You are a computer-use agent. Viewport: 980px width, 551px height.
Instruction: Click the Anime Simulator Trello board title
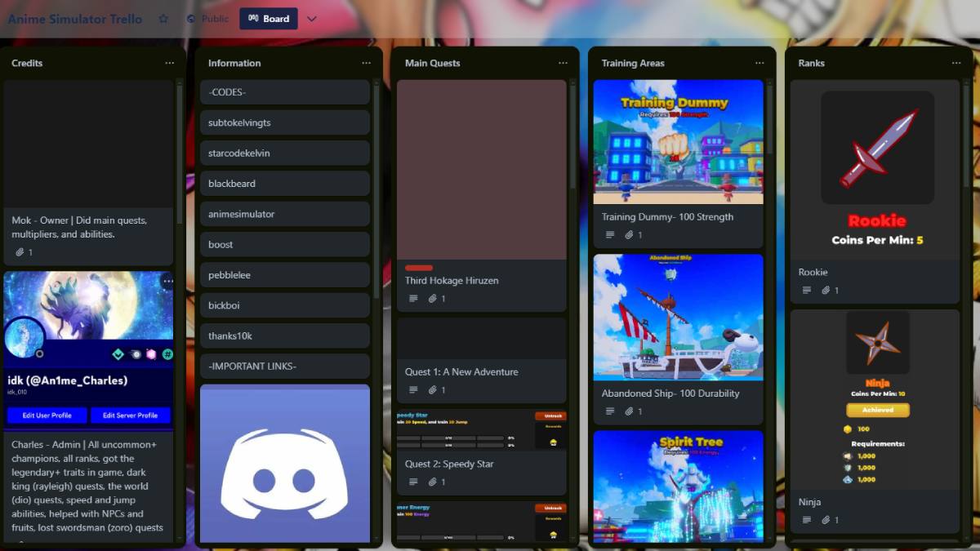[75, 19]
